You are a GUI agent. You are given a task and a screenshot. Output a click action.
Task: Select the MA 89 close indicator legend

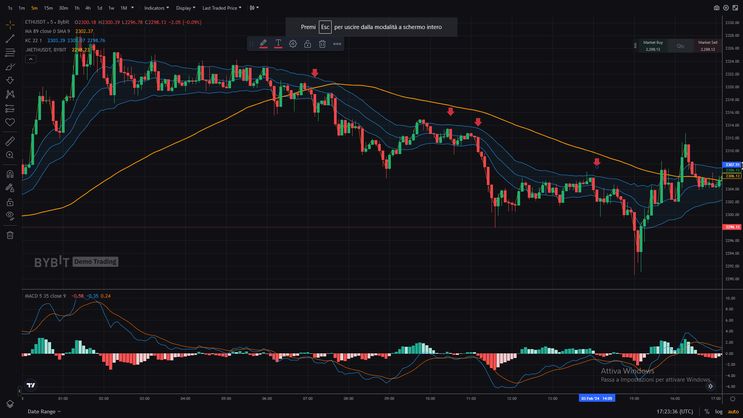47,31
